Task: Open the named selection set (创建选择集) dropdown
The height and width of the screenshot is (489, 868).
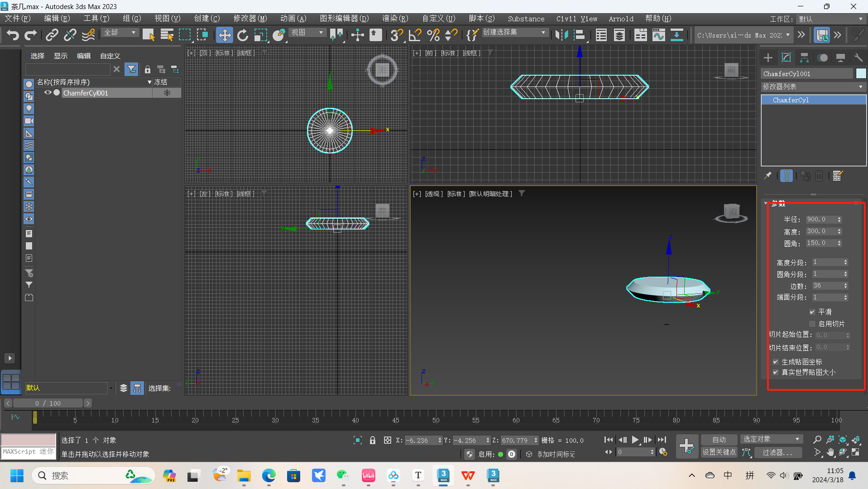Action: pyautogui.click(x=514, y=33)
